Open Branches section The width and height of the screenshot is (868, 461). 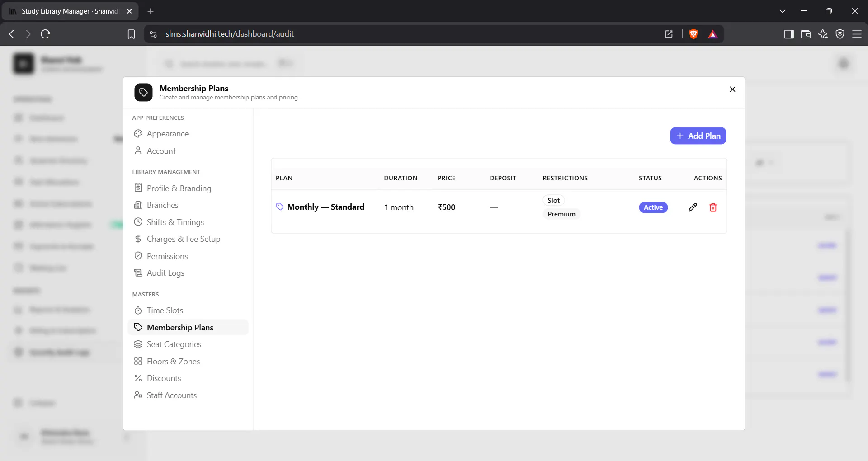coord(188,205)
